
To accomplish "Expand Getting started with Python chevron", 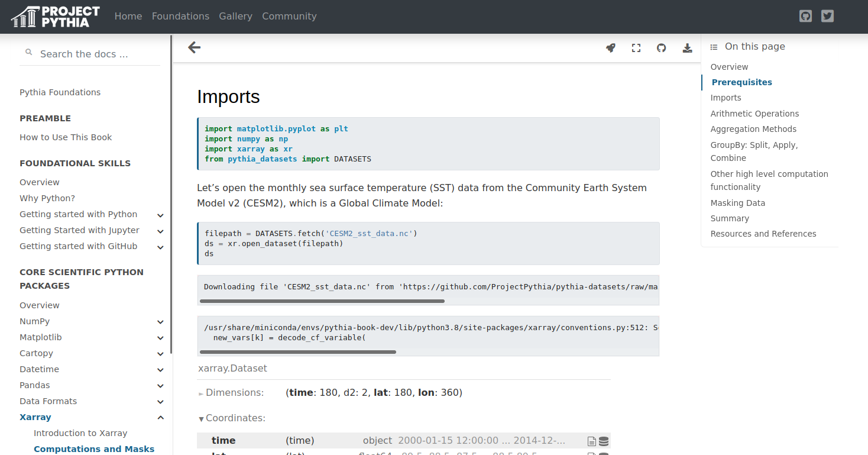I will click(160, 215).
